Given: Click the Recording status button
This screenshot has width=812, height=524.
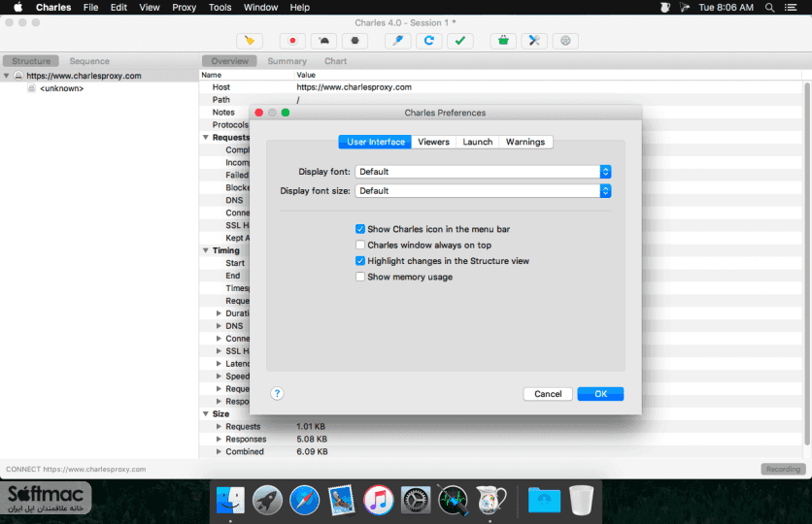Looking at the screenshot, I should [x=783, y=469].
